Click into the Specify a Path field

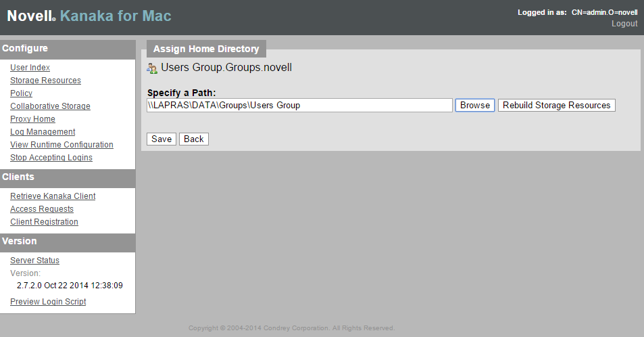click(x=299, y=106)
